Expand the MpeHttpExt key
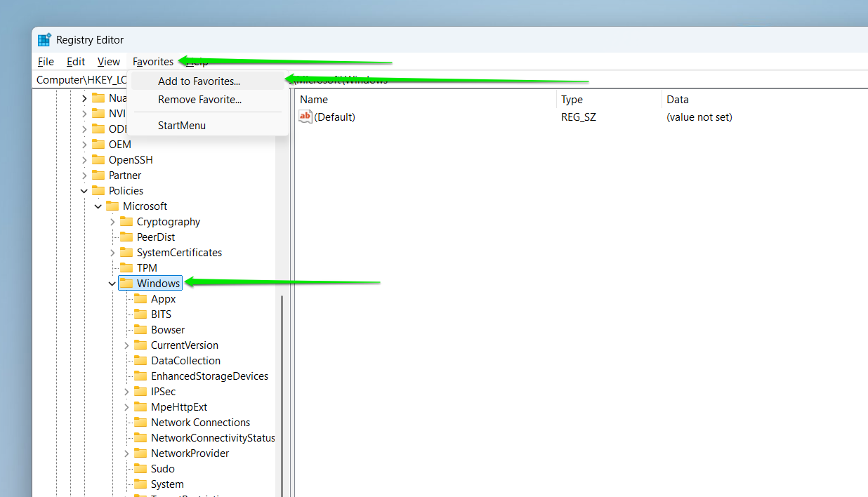 click(126, 407)
